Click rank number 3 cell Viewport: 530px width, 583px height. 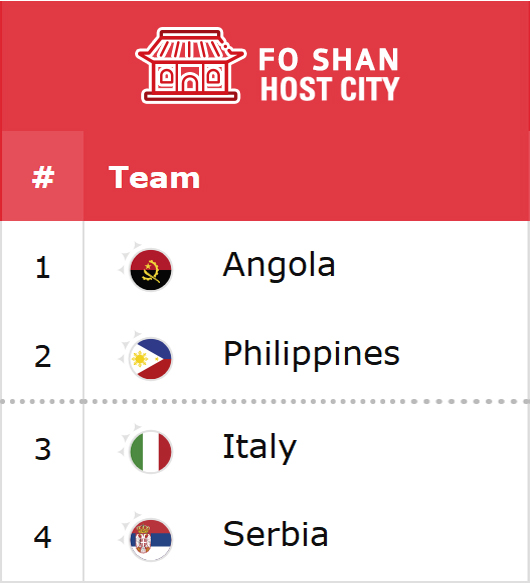[42, 449]
